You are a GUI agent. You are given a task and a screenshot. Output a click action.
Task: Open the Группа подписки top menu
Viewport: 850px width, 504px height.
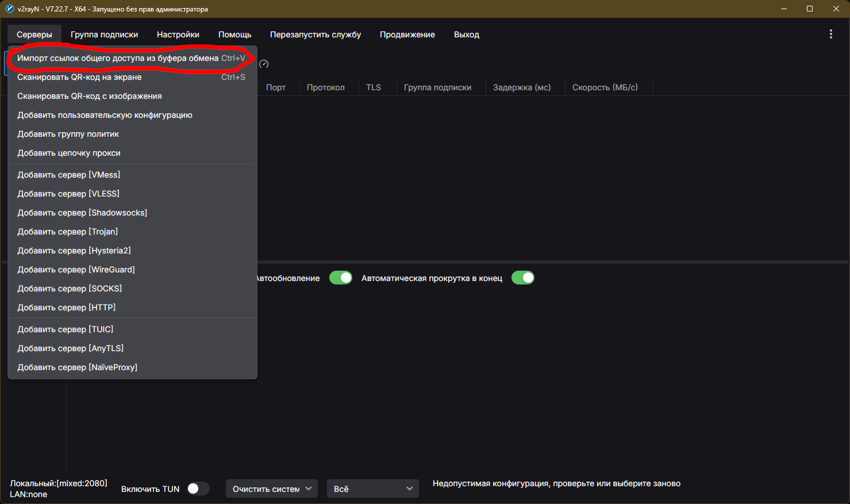point(104,34)
